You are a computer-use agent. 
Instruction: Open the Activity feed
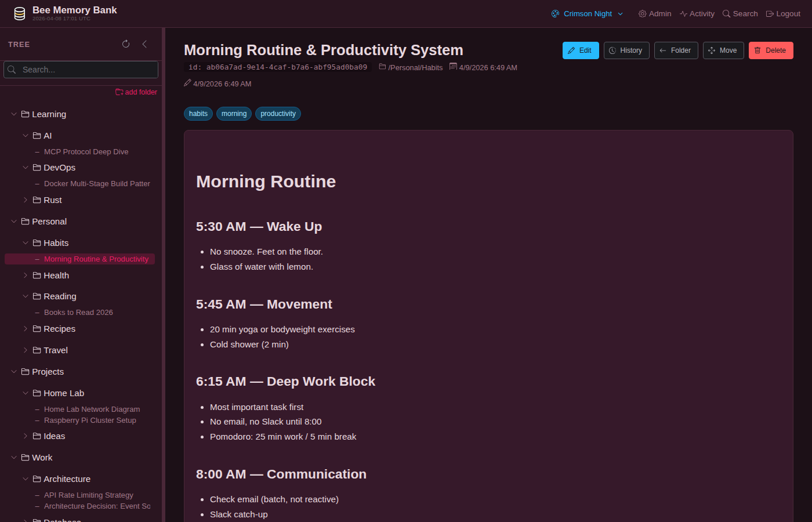[x=697, y=14]
